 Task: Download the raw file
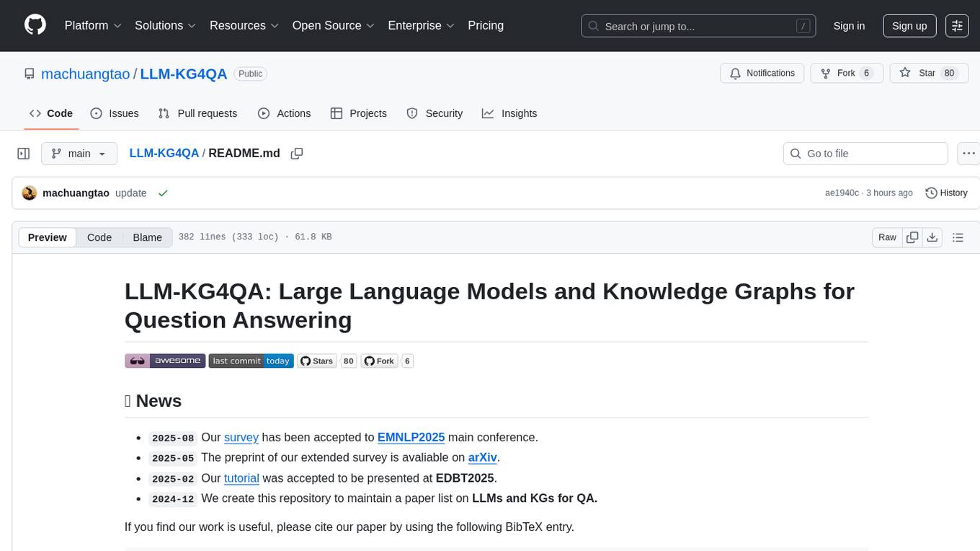932,237
